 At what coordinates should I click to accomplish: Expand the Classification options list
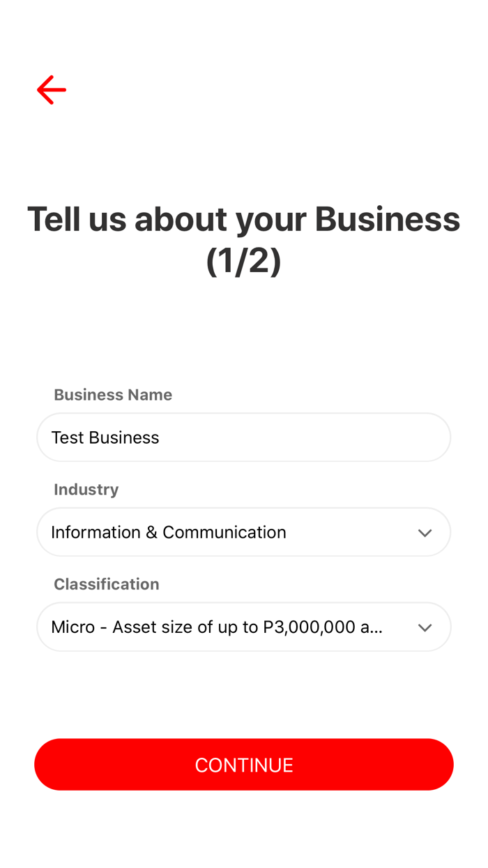click(x=425, y=628)
